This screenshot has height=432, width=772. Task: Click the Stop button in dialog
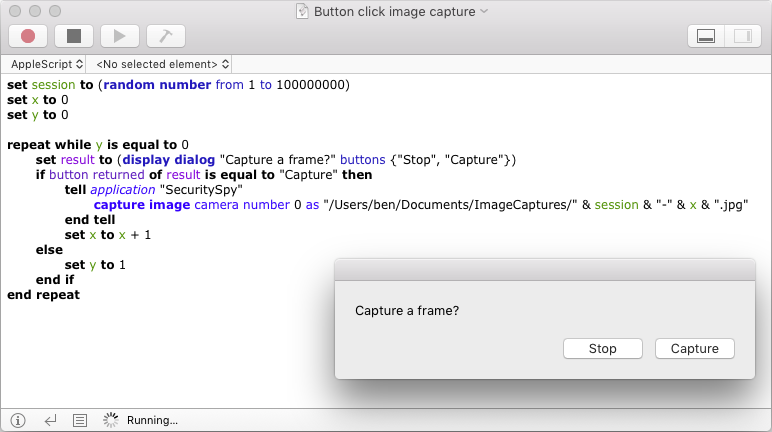(603, 349)
